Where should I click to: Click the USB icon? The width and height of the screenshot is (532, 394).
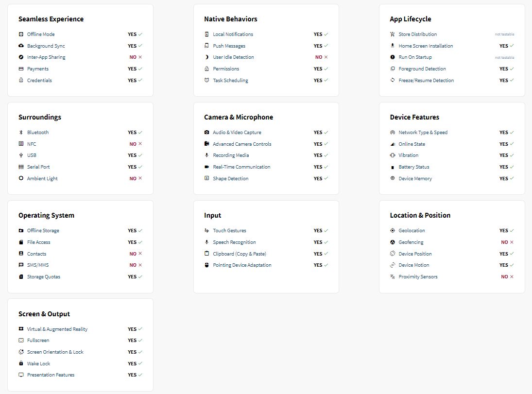[21, 155]
